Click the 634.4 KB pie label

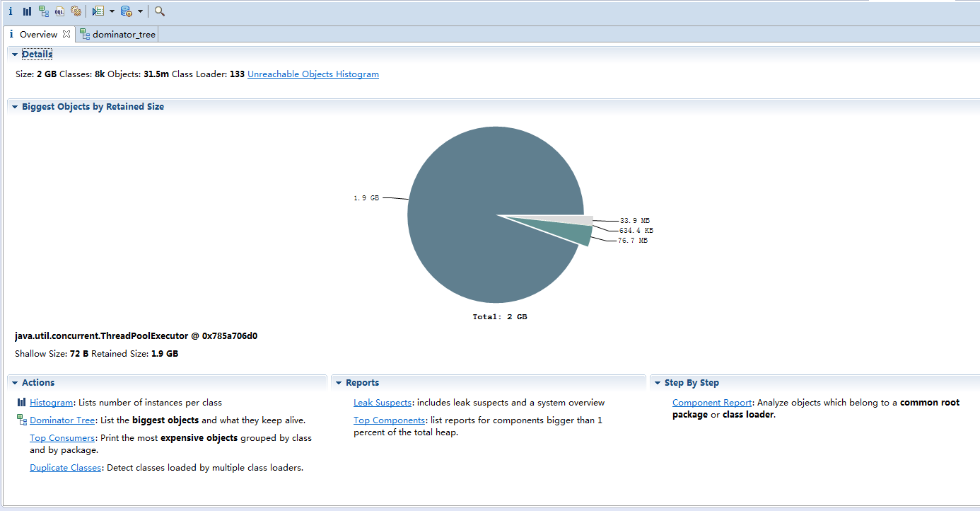coord(636,231)
